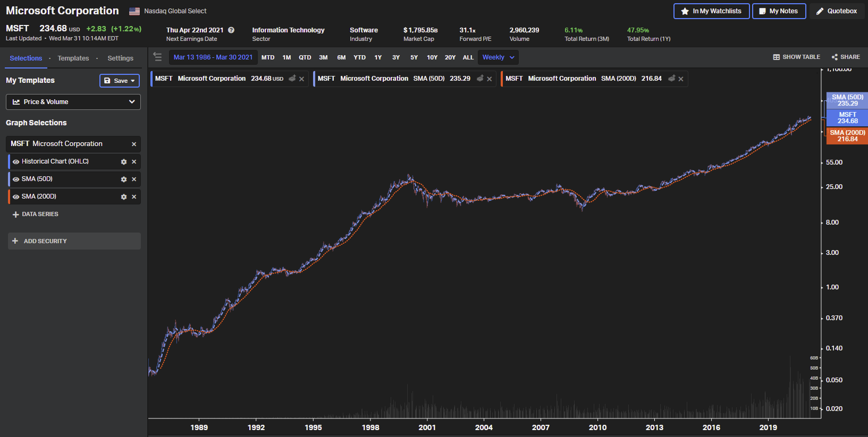Select 3M time range
The image size is (868, 437).
tap(323, 57)
